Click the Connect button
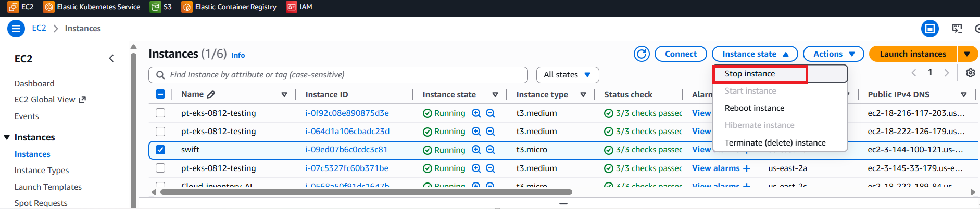 [x=681, y=54]
